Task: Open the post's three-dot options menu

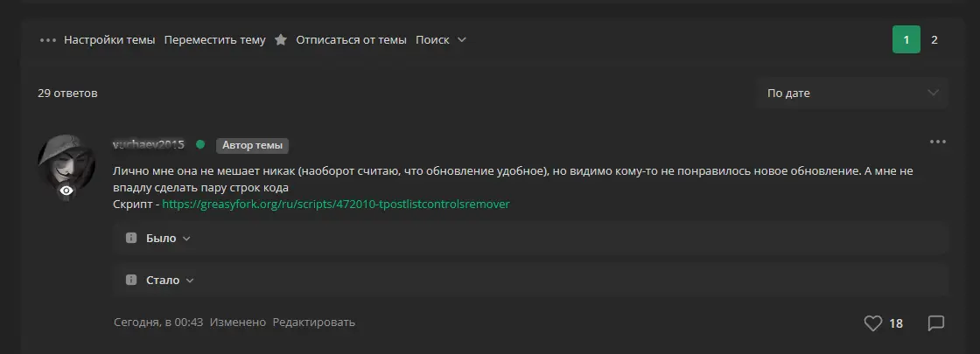Action: click(x=938, y=142)
